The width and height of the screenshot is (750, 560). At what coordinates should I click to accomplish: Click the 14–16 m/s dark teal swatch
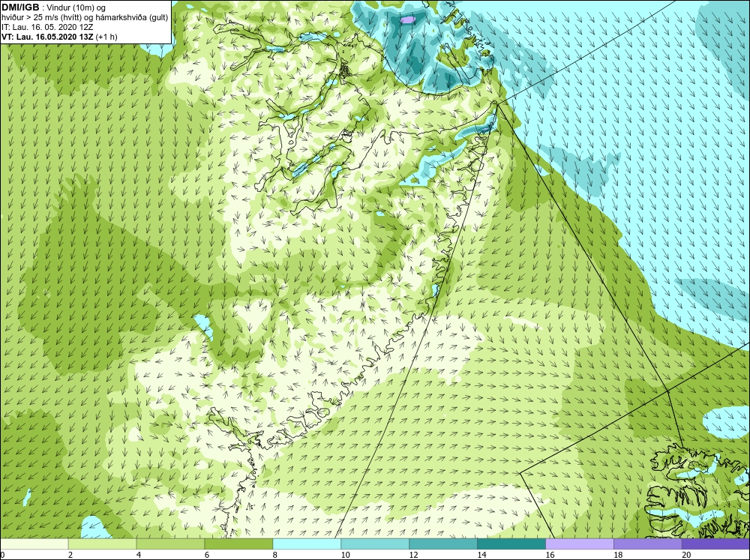tap(511, 544)
